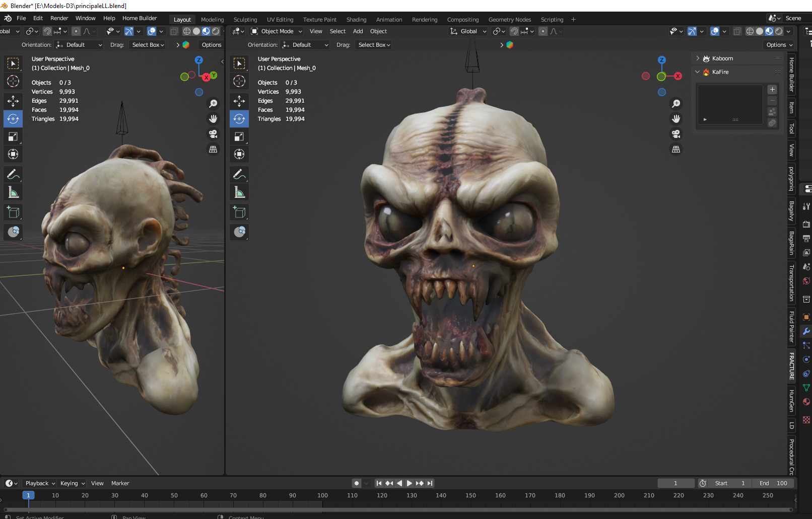Viewport: 812px width, 519px height.
Task: Open Object properties orange square icon
Action: point(806,317)
